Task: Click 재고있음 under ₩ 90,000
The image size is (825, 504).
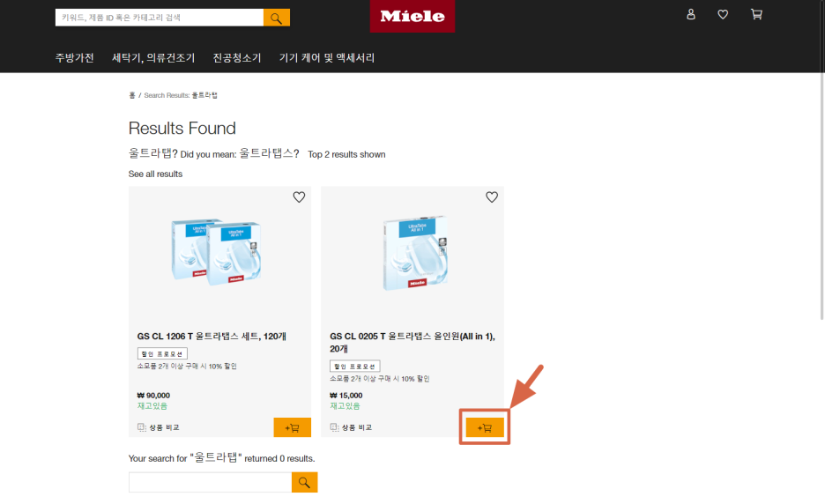Action: (152, 405)
